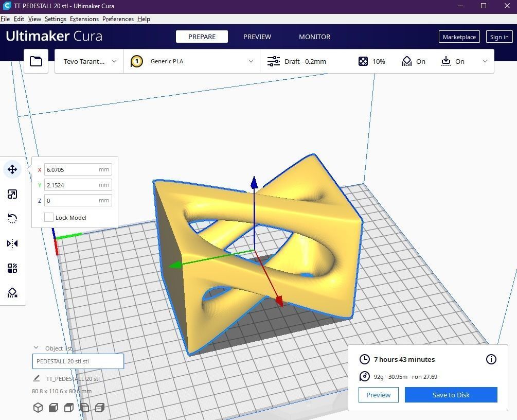Screen dimensions: 517x420
Task: Switch to left side view icon
Action: [x=84, y=408]
